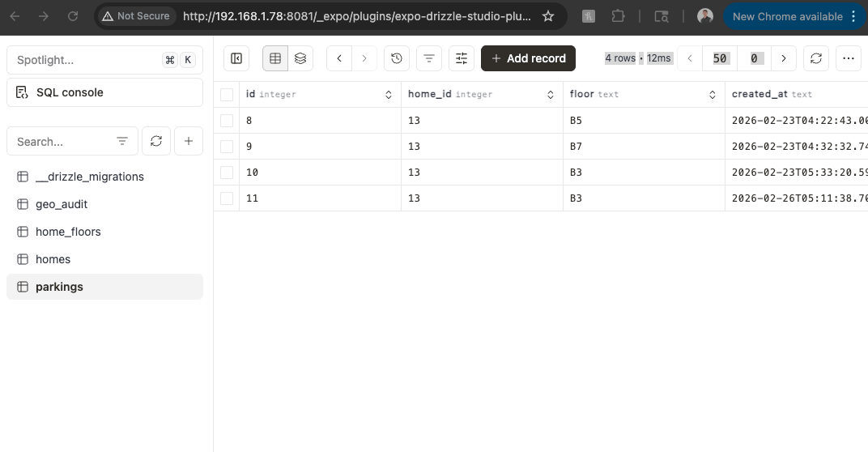Open the Chrome profile avatar
Image resolution: width=868 pixels, height=452 pixels.
click(704, 16)
